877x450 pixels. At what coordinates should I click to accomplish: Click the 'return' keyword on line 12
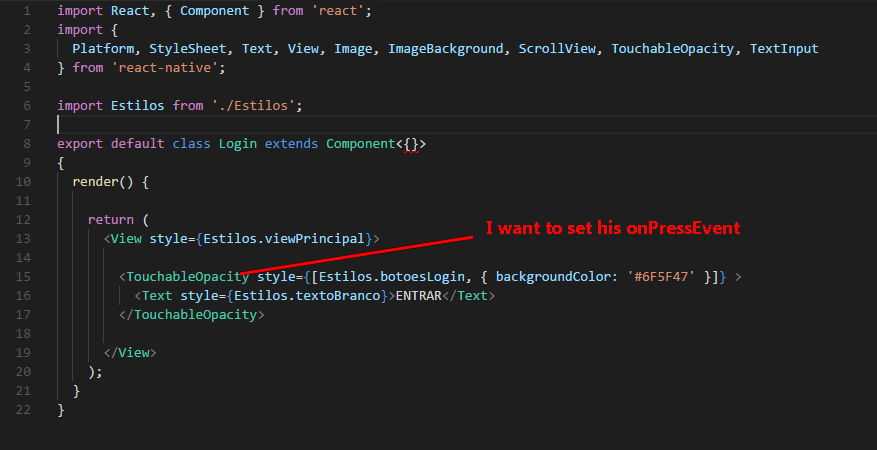(111, 220)
